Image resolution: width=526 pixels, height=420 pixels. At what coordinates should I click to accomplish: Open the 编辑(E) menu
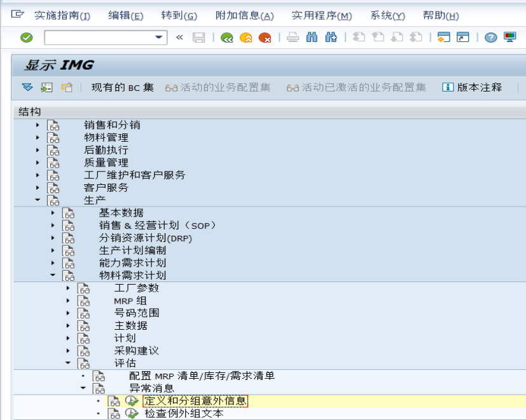click(126, 15)
